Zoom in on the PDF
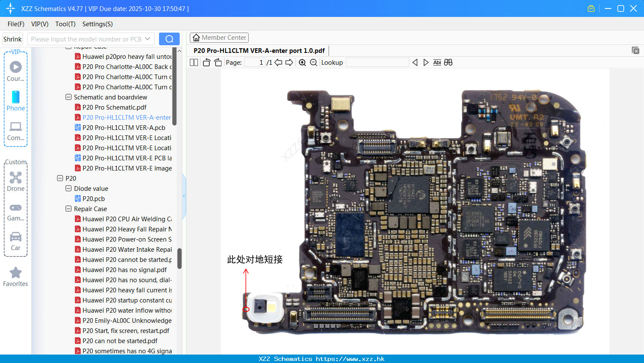The height and width of the screenshot is (363, 644). (302, 63)
